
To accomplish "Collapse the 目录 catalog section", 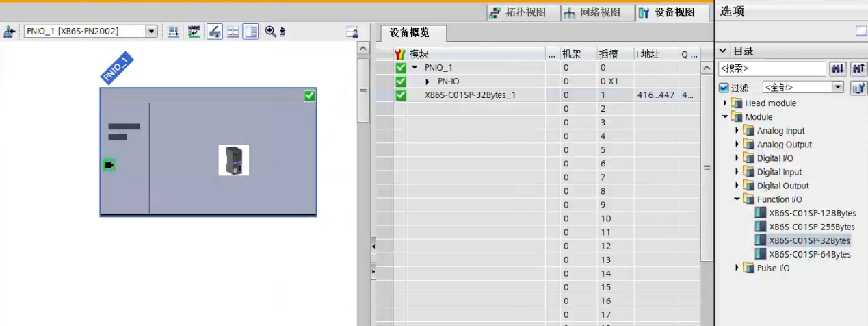I will pyautogui.click(x=724, y=51).
